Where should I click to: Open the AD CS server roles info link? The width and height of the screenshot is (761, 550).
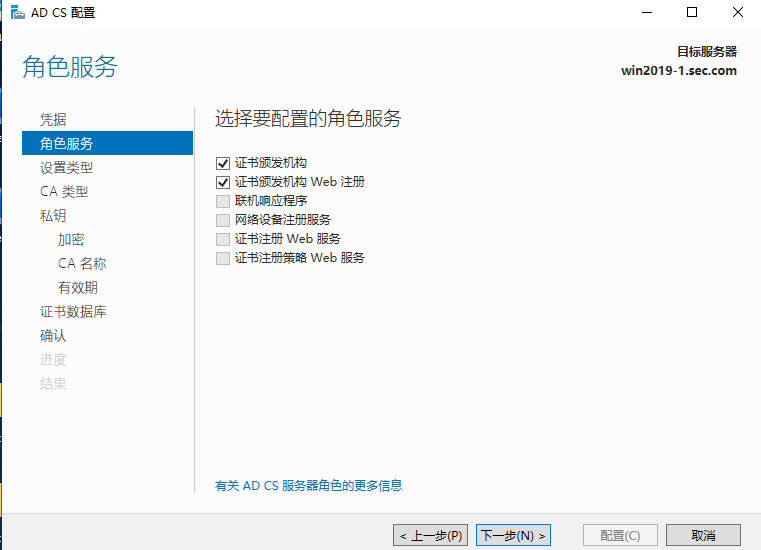[308, 486]
